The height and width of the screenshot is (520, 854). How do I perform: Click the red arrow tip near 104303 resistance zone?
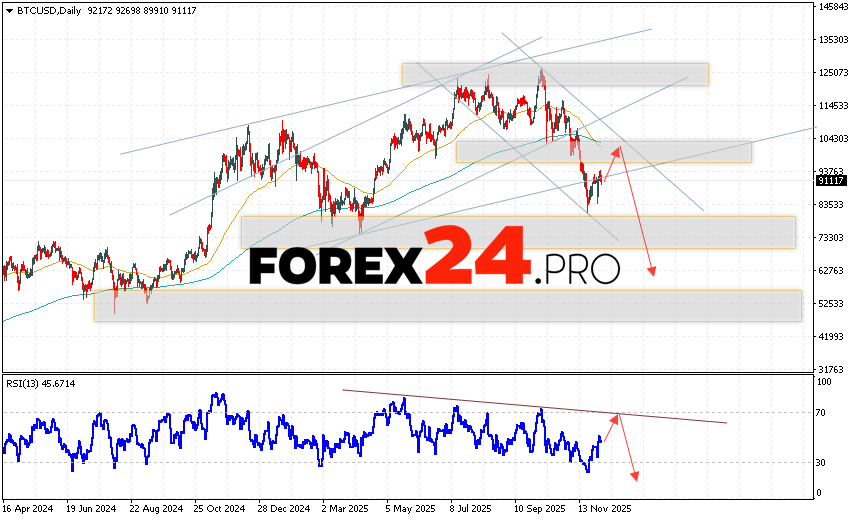pyautogui.click(x=619, y=149)
